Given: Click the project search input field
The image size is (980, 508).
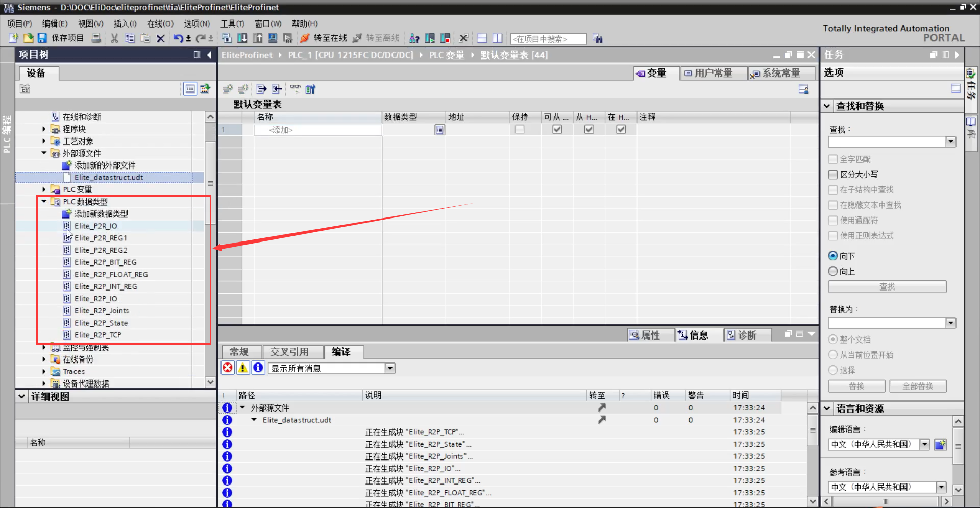Looking at the screenshot, I should 548,39.
